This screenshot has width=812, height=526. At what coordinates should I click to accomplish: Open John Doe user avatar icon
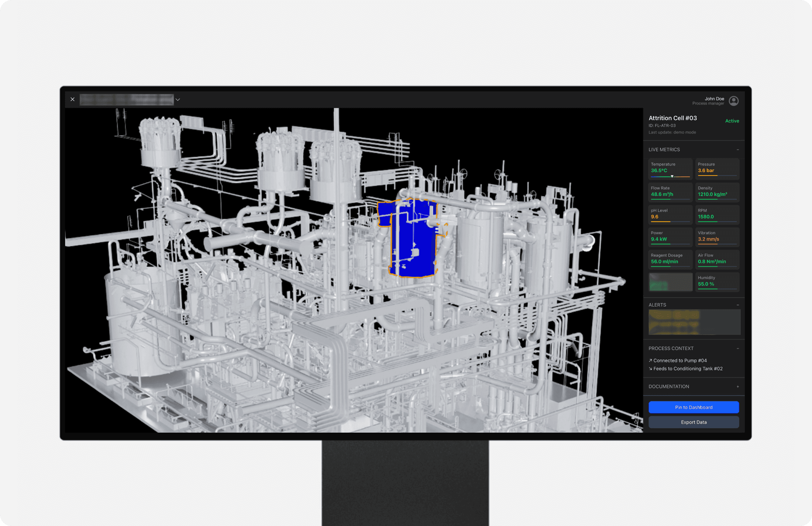coord(733,101)
